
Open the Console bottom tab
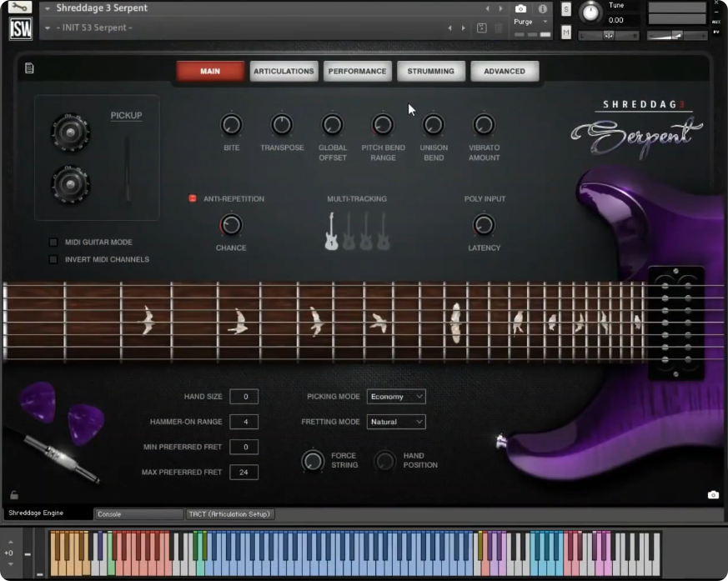(x=138, y=514)
